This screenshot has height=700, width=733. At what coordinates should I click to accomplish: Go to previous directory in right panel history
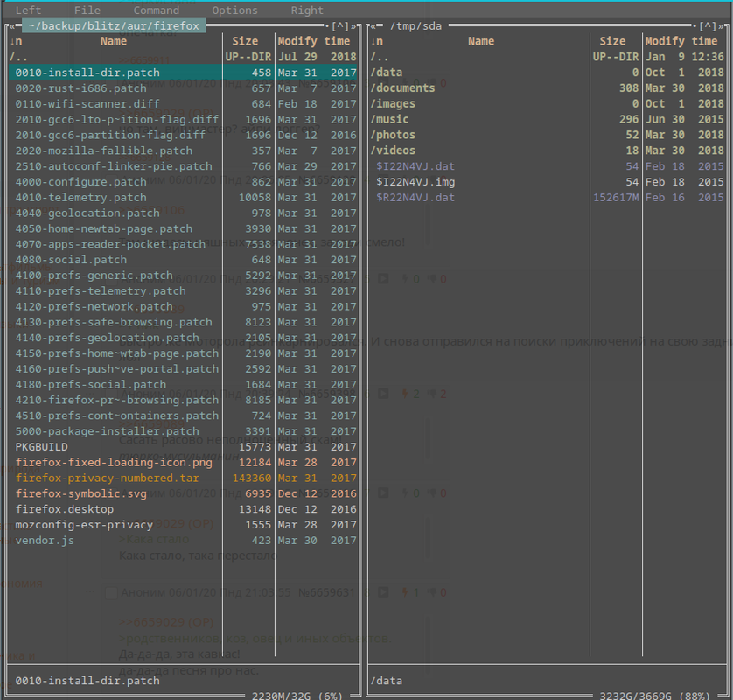pyautogui.click(x=374, y=25)
